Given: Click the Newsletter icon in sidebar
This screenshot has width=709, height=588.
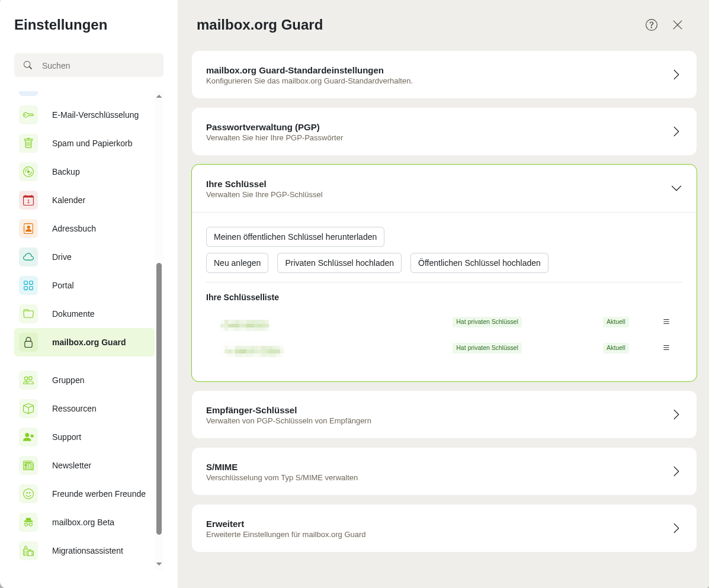Looking at the screenshot, I should 28,466.
